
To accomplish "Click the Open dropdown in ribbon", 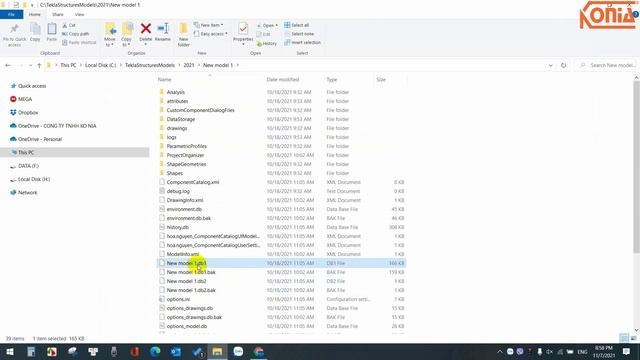I will [x=267, y=25].
